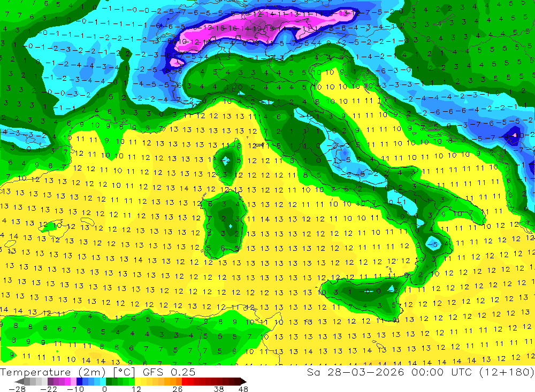Viewport: 535px width, 392px height.
Task: Click the "Sa" weekday label
Action: [x=314, y=372]
